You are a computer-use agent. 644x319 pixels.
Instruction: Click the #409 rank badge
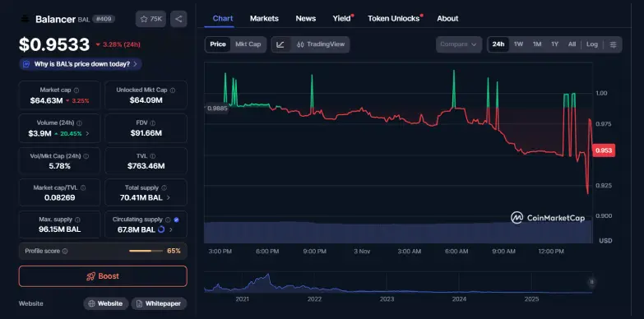pos(104,19)
